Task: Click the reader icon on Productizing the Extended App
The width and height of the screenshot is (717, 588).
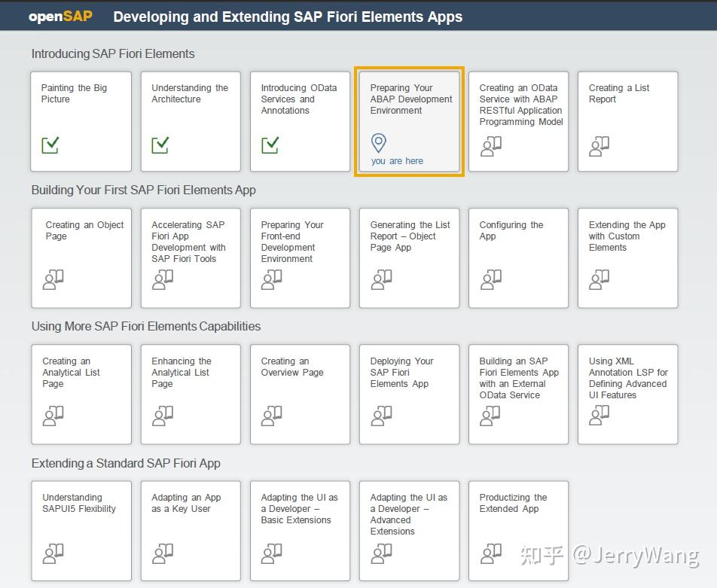Action: click(490, 553)
